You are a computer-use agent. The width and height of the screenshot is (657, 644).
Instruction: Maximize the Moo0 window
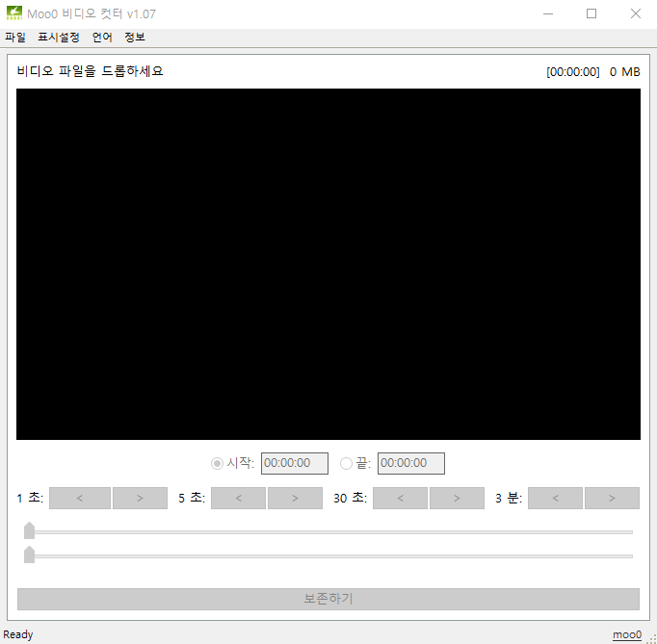pyautogui.click(x=591, y=13)
